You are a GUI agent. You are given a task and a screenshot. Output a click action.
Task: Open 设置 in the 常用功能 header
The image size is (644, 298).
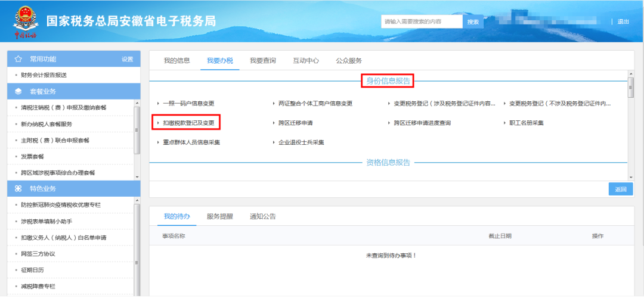click(x=128, y=60)
